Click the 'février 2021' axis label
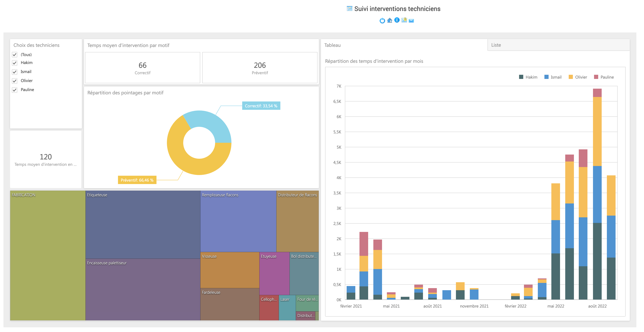Viewport: 644px width, 332px height. pyautogui.click(x=351, y=306)
